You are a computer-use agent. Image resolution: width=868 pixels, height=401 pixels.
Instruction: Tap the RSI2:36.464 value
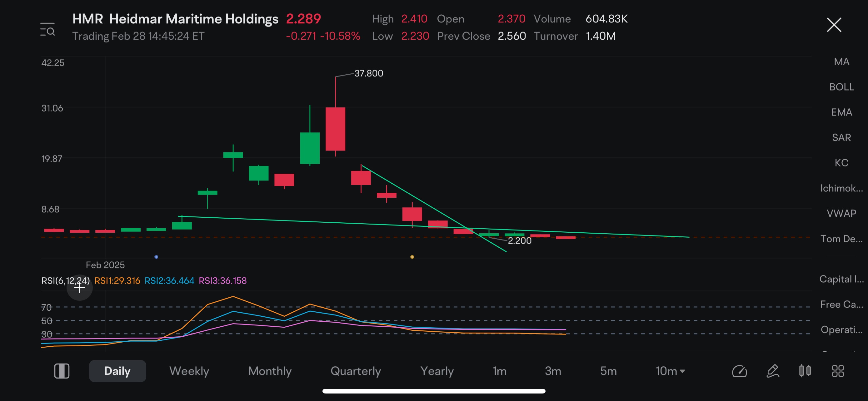point(169,280)
